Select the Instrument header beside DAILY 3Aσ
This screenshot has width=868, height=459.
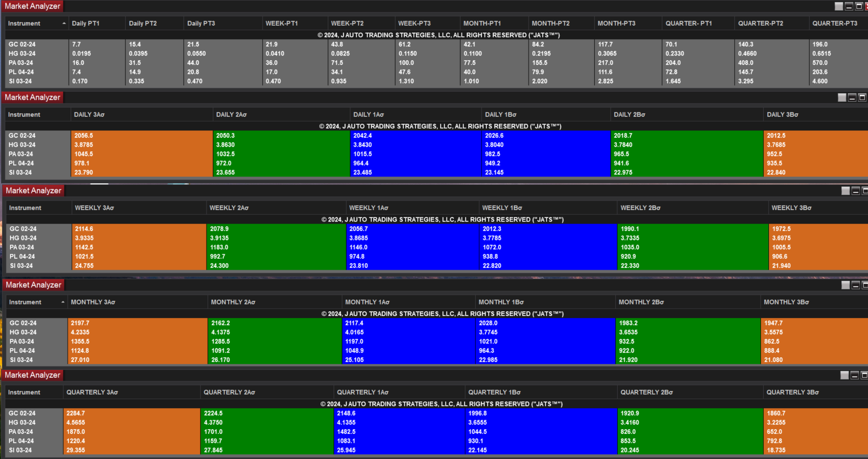(38, 115)
